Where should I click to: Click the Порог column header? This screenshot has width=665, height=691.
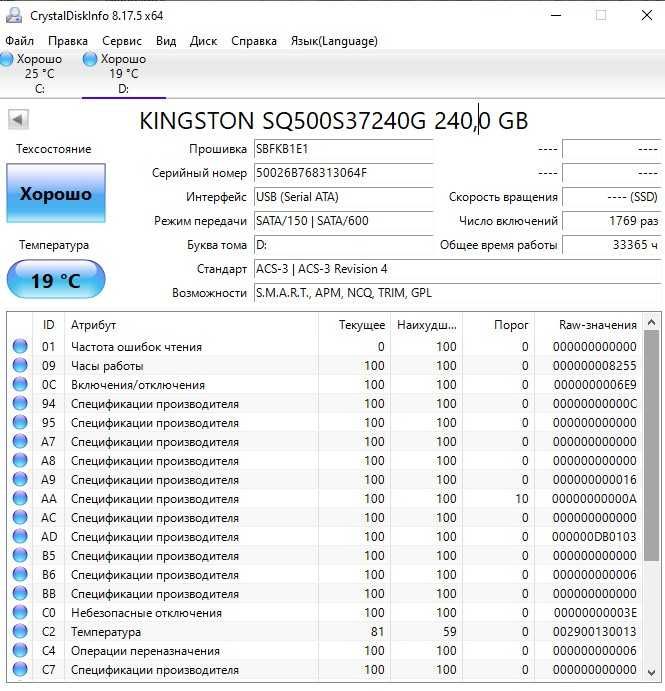pyautogui.click(x=498, y=325)
